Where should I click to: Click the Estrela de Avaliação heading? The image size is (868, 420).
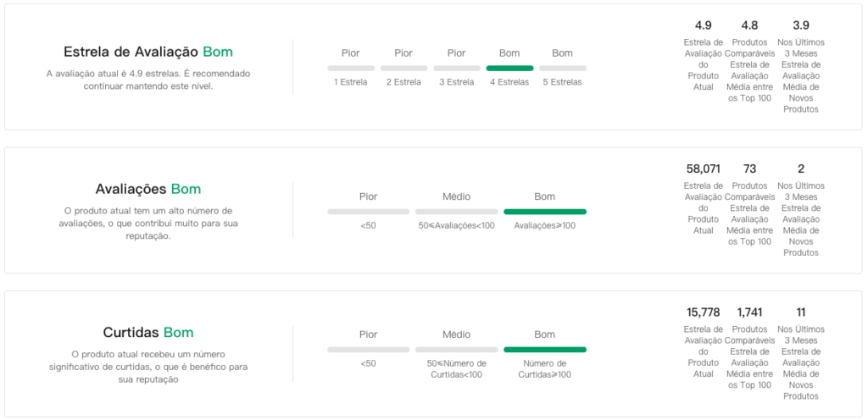(x=131, y=52)
